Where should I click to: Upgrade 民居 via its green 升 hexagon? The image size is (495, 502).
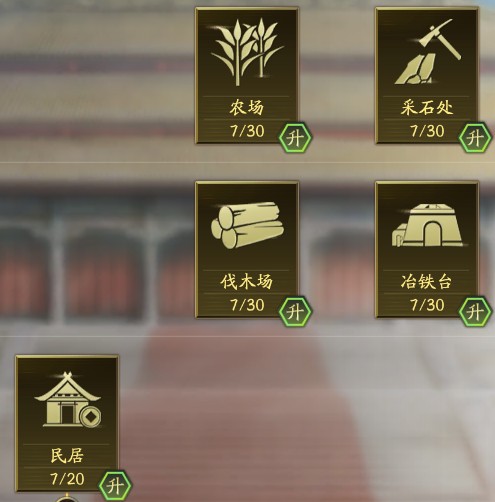point(115,486)
